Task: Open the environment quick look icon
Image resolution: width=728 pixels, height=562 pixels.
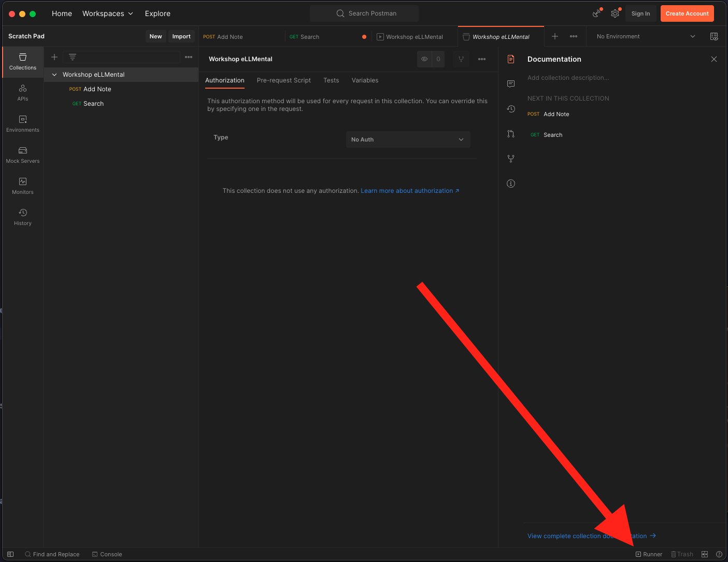Action: coord(714,36)
